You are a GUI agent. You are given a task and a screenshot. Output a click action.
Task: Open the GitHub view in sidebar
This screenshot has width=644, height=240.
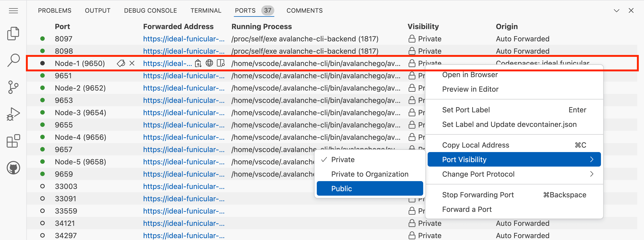tap(13, 168)
